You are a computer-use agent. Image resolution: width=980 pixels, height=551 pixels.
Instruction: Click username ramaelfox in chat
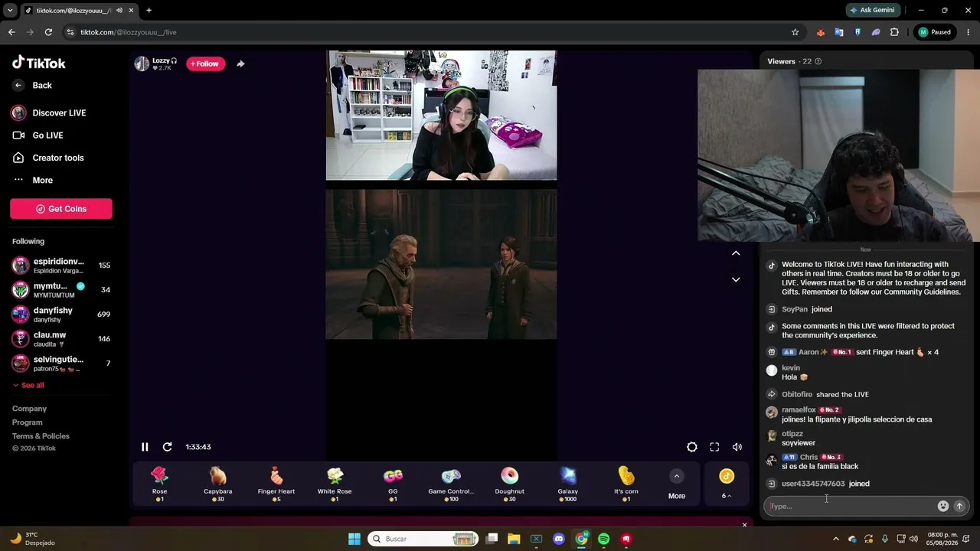pyautogui.click(x=799, y=410)
